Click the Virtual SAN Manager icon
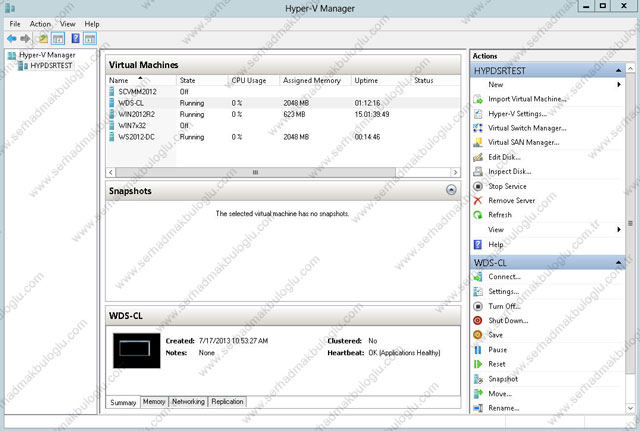 pos(478,142)
